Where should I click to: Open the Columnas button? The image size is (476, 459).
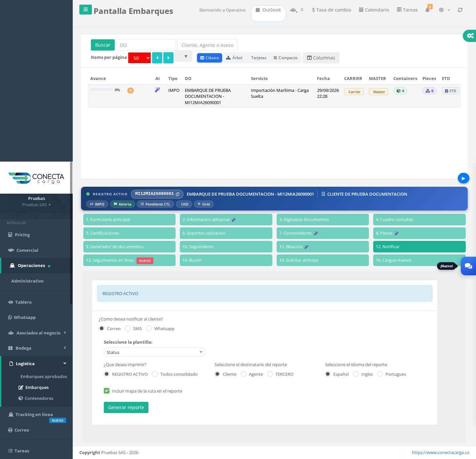321,58
